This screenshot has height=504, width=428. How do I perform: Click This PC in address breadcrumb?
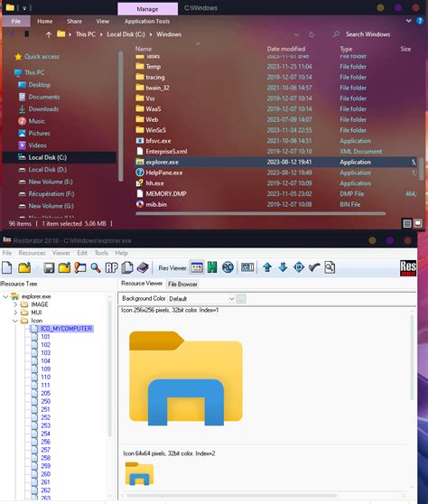point(86,34)
